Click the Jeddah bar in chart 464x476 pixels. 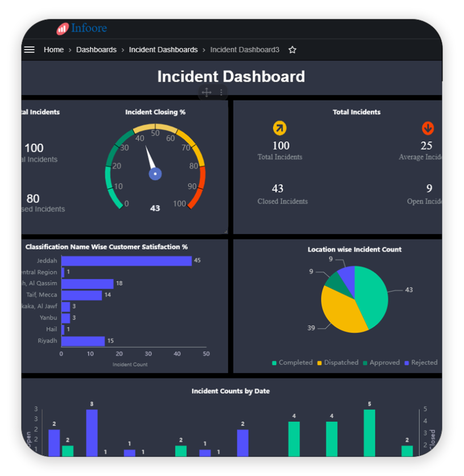coord(126,261)
